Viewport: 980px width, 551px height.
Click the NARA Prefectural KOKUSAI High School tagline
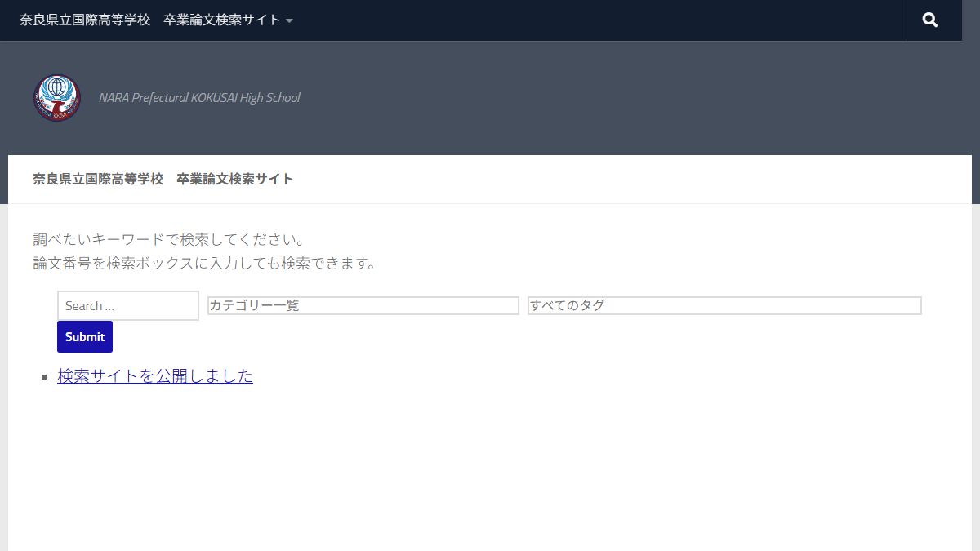[x=199, y=98]
